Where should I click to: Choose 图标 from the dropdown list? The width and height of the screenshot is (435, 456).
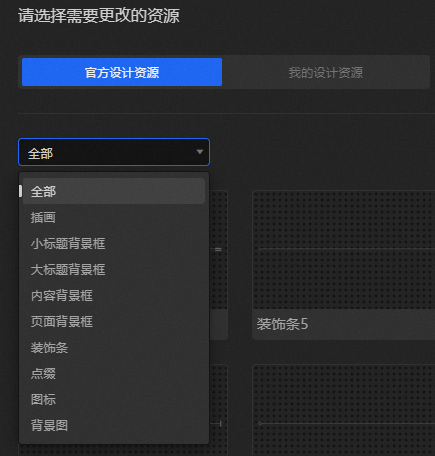(x=114, y=399)
